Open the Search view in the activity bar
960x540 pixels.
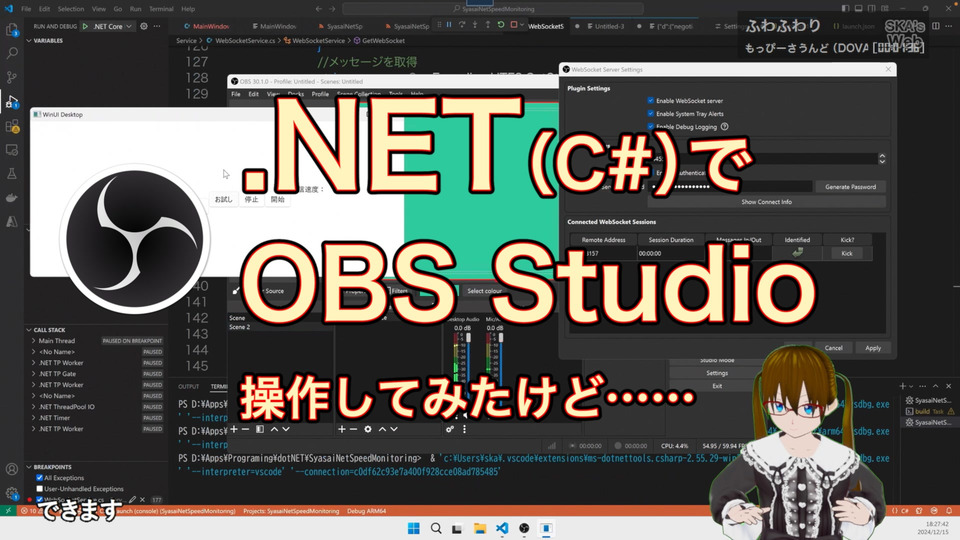(12, 53)
